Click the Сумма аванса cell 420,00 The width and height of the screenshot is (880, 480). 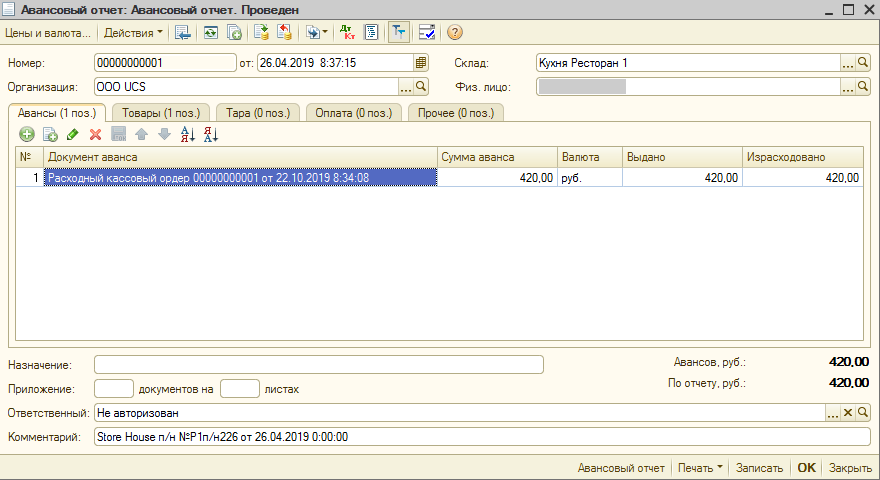click(497, 177)
